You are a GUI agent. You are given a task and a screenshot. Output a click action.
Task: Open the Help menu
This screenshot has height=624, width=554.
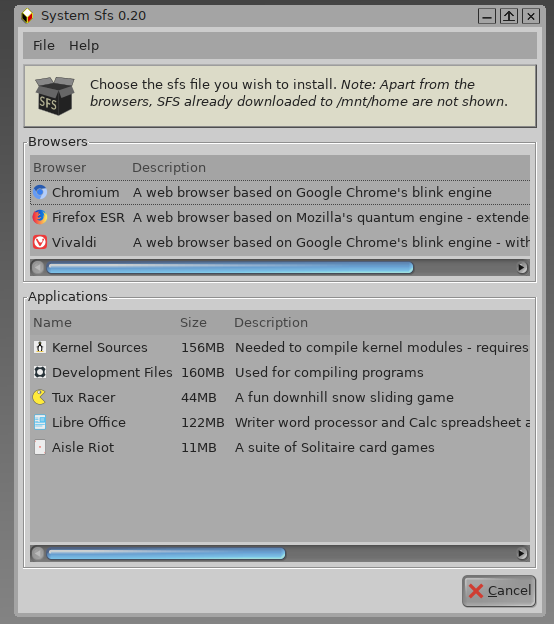click(x=84, y=45)
